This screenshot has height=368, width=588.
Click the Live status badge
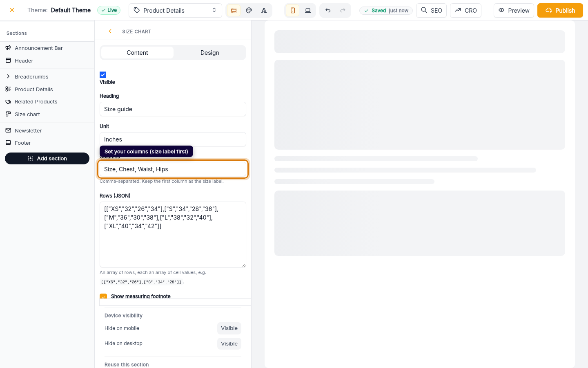coord(109,10)
